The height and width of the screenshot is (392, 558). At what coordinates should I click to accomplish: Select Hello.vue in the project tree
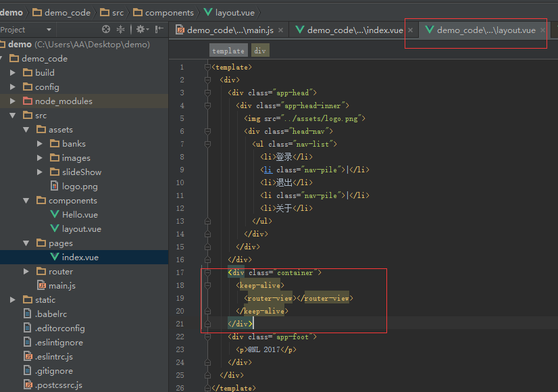84,215
